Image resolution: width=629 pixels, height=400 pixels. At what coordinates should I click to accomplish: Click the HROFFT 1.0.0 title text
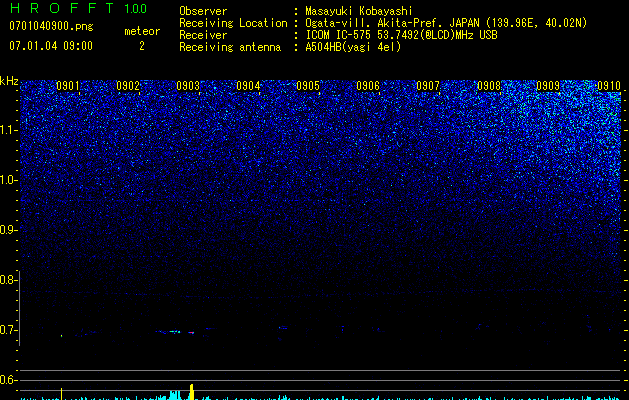[78, 8]
